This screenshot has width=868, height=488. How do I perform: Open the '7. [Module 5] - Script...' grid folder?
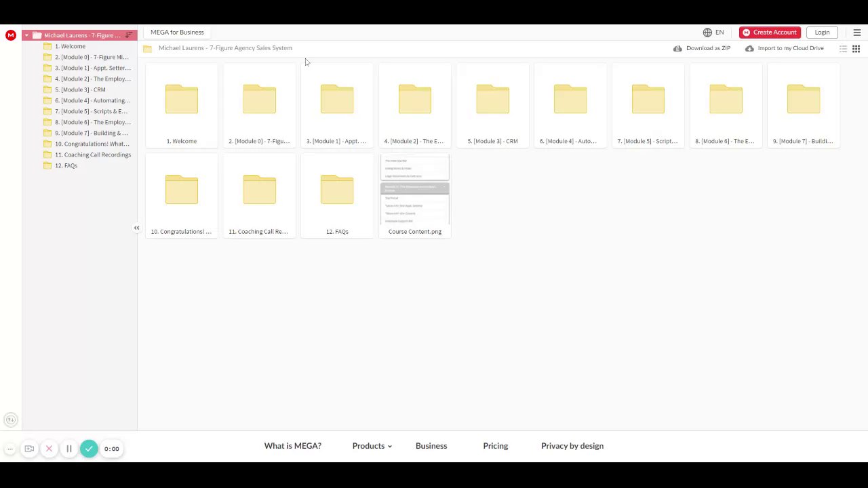[x=648, y=106]
